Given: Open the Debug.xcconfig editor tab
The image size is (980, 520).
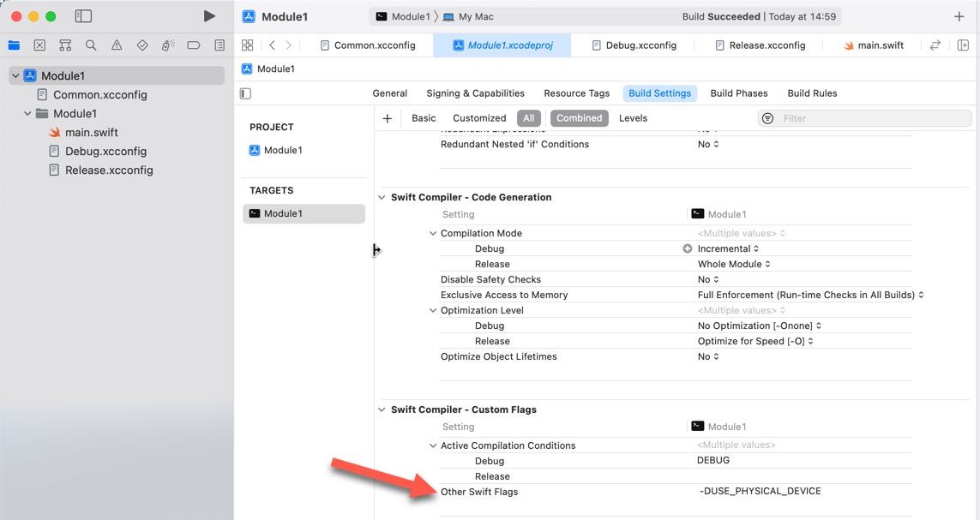Looking at the screenshot, I should click(634, 45).
